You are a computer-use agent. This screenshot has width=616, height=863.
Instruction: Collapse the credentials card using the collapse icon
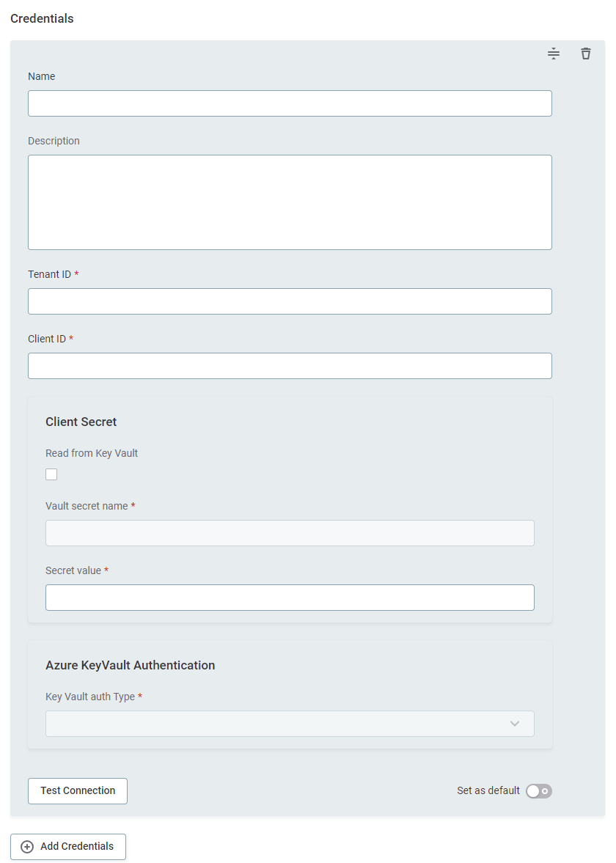pos(554,54)
